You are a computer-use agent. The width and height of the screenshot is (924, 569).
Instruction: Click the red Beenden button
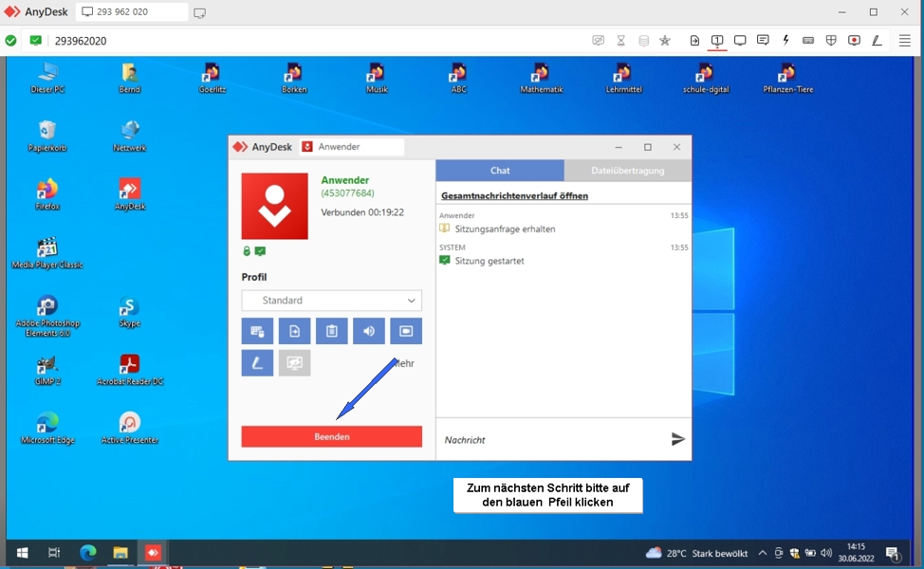pyautogui.click(x=331, y=436)
